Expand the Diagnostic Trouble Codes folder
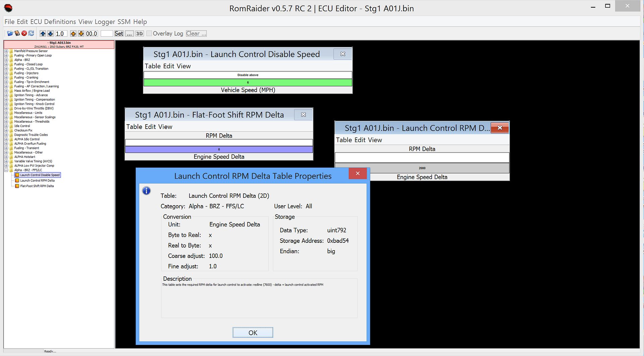Screen dimensions: 644x356 pos(6,135)
